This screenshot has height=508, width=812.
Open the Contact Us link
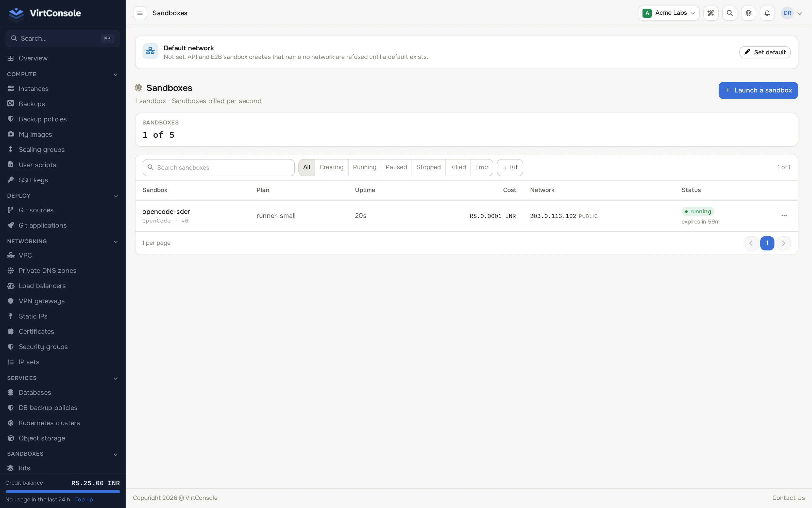click(788, 498)
